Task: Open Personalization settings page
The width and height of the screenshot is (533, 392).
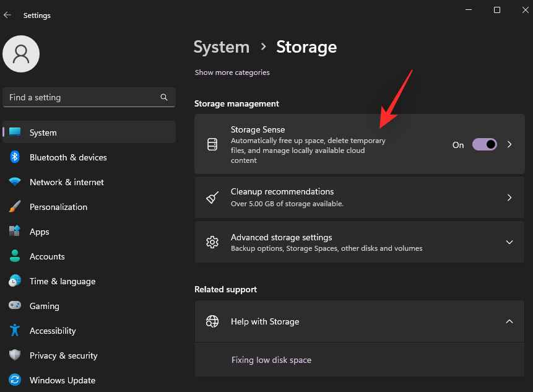Action: pos(89,207)
